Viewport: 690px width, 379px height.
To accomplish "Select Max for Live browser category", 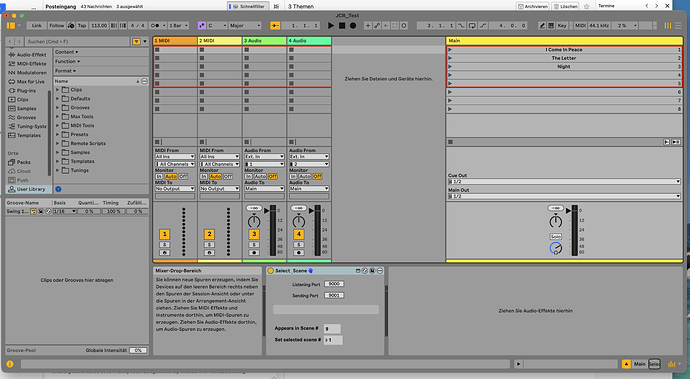I will click(x=26, y=81).
